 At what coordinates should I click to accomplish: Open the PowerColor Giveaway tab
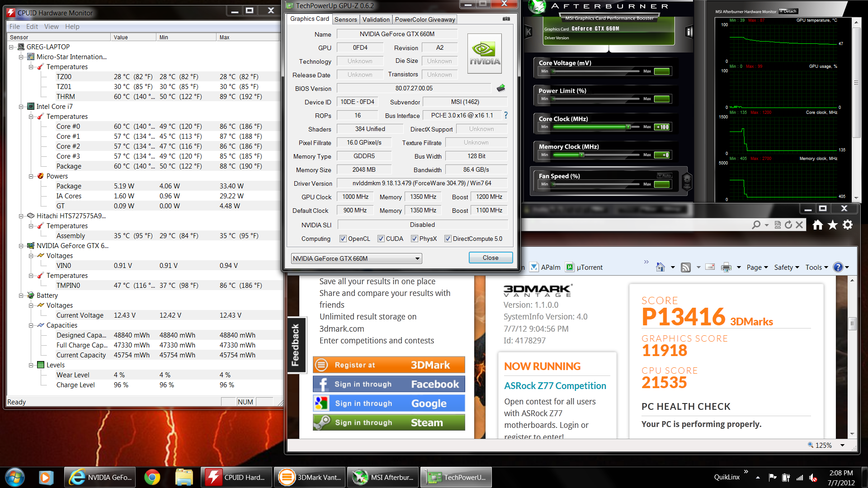(425, 19)
